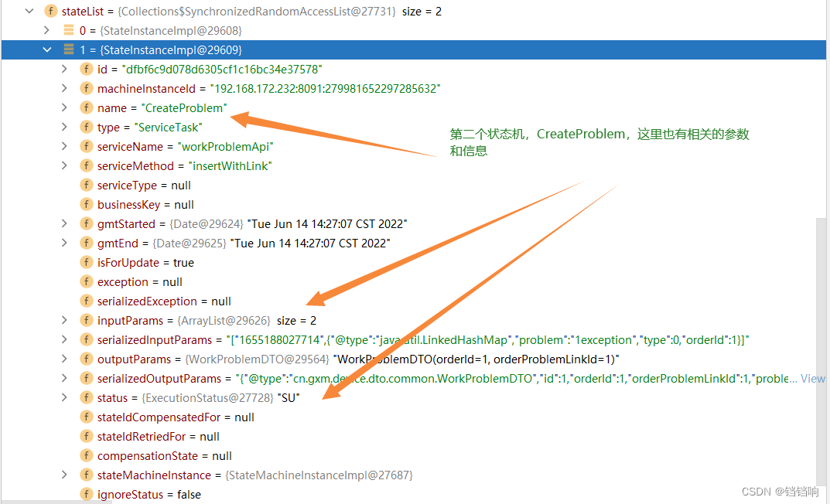Click field icon beside stateMachineInstance
The height and width of the screenshot is (504, 830).
pyautogui.click(x=87, y=475)
